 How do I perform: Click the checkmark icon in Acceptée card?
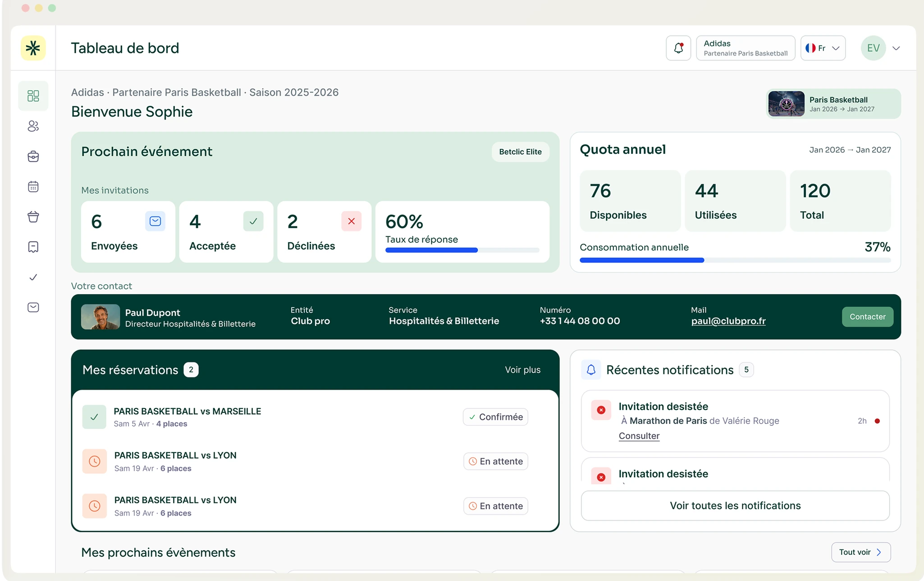pyautogui.click(x=253, y=221)
